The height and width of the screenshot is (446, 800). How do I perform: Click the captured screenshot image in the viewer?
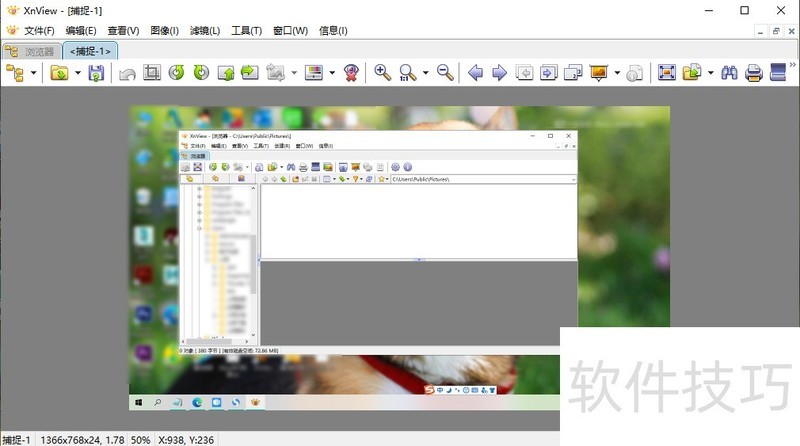tap(399, 258)
